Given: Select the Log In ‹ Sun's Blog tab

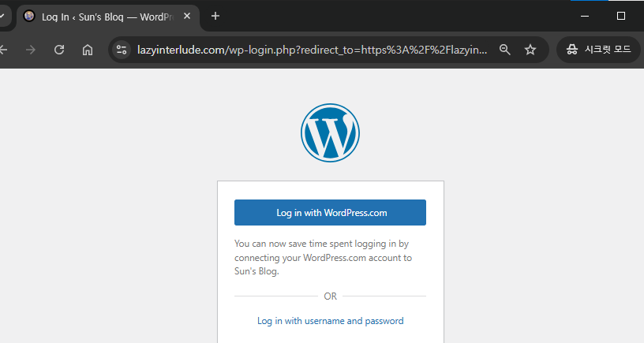Looking at the screenshot, I should 103,16.
